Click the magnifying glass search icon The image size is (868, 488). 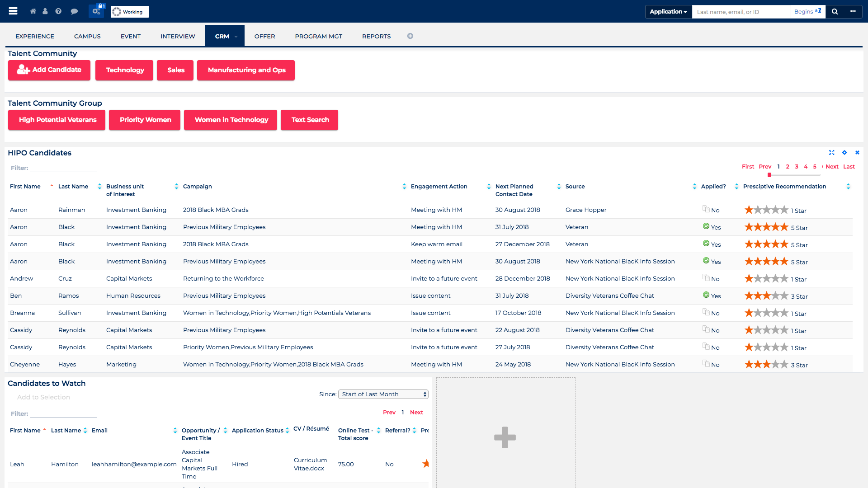[x=835, y=11]
